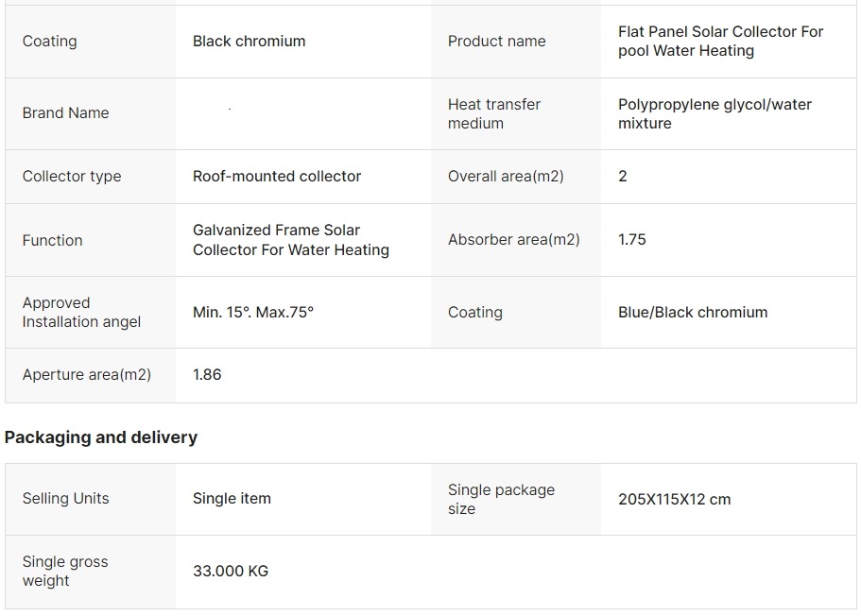Click the "Product name" label cell
Image resolution: width=861 pixels, height=616 pixels.
click(496, 42)
